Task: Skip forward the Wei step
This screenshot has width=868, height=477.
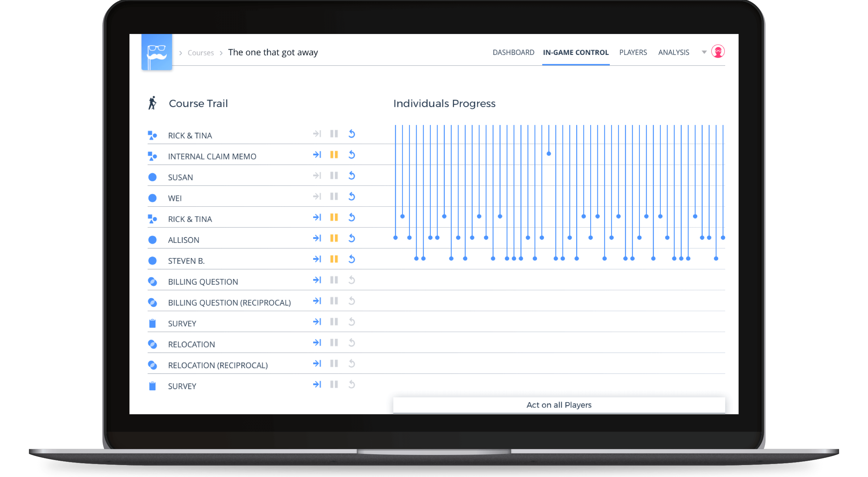Action: pos(317,197)
